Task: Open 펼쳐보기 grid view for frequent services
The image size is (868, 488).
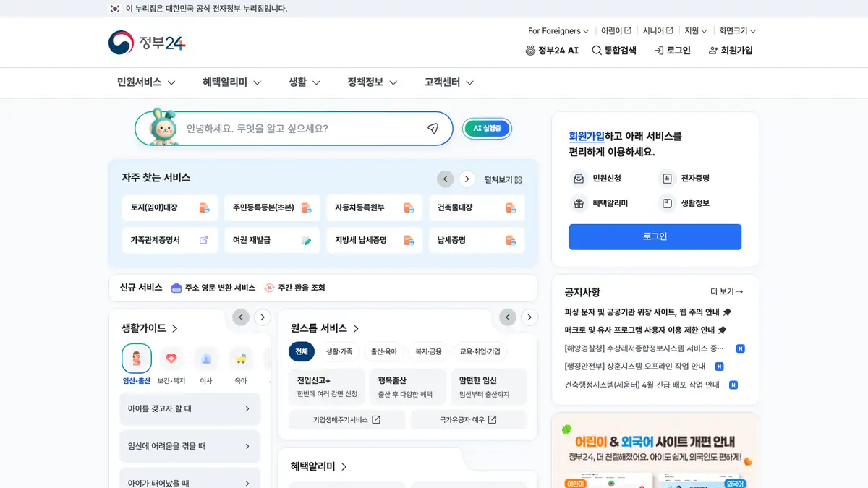Action: point(503,180)
